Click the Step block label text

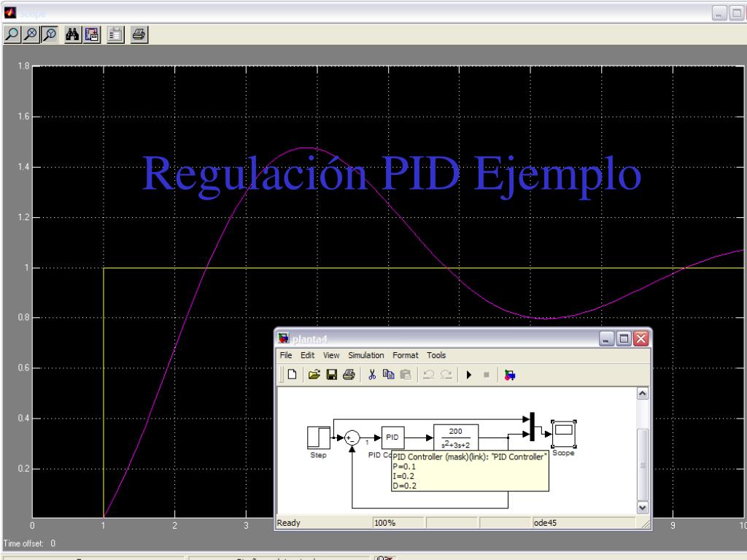click(x=318, y=455)
